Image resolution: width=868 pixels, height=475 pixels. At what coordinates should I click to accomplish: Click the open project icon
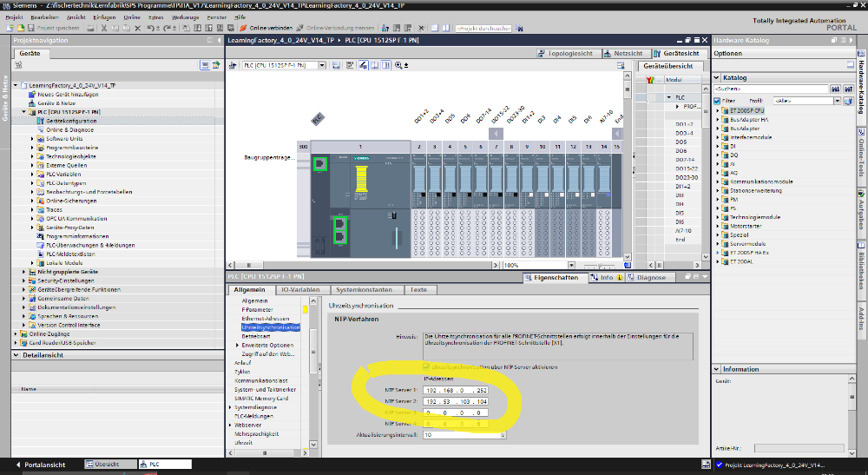tap(21, 28)
